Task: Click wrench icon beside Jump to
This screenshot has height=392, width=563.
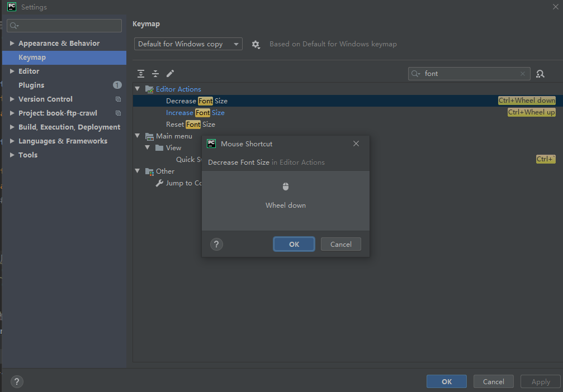Action: tap(159, 183)
